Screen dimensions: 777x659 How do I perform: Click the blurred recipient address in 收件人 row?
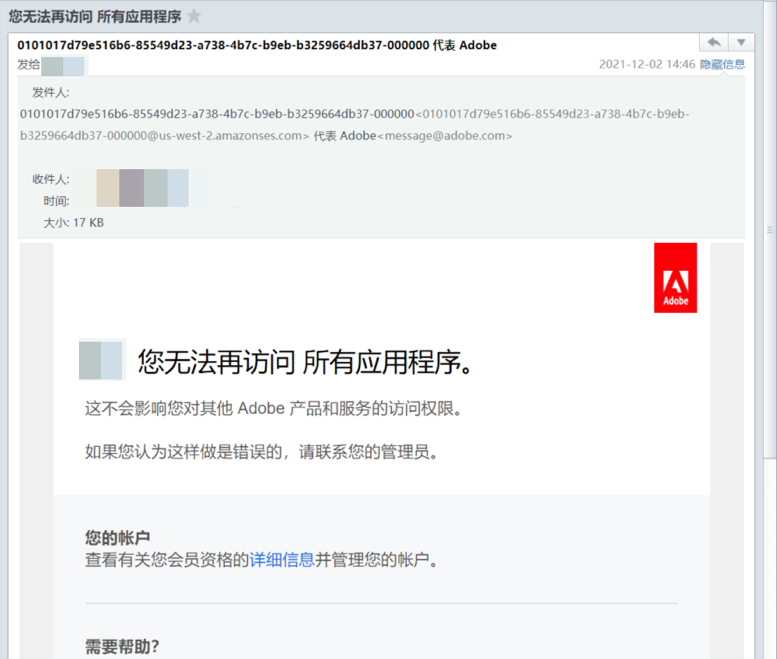pos(143,188)
